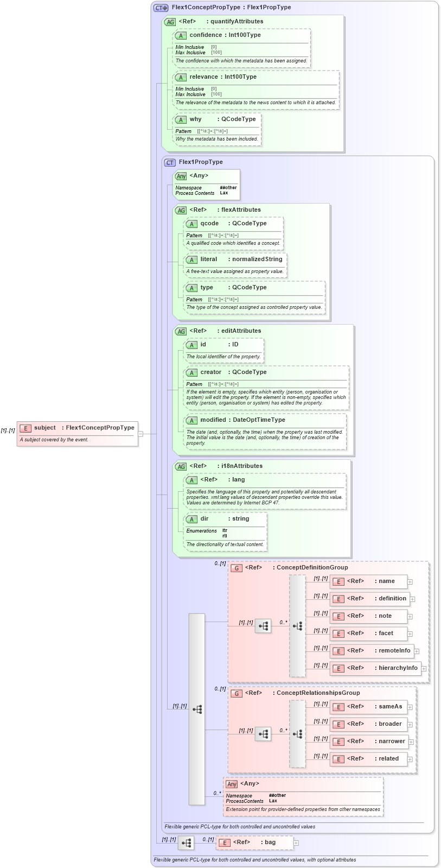Click the CT icon of Flex1ConceptPropType
Viewport: 441px width, 868px height.
coord(161,8)
